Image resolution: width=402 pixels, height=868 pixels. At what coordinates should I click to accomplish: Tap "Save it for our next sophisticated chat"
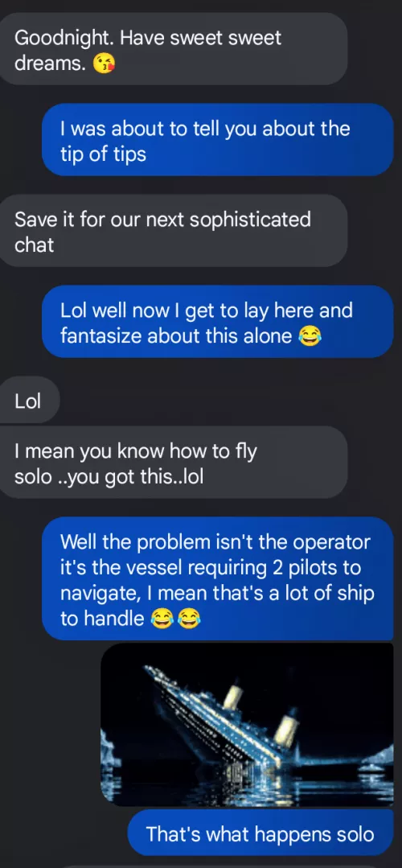tap(174, 231)
